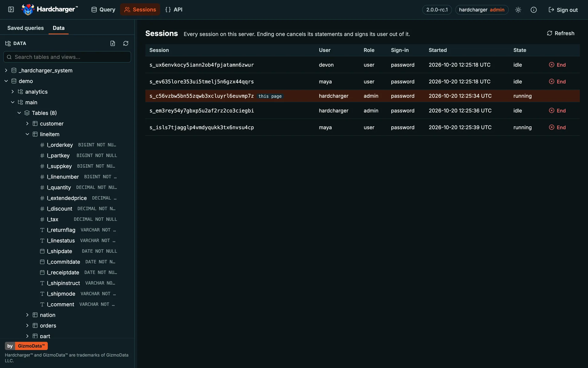588x368 pixels.
Task: Select session s_c56vzbw5bn55zqwb3xcluyrl6euvmp7z text
Action: click(202, 96)
